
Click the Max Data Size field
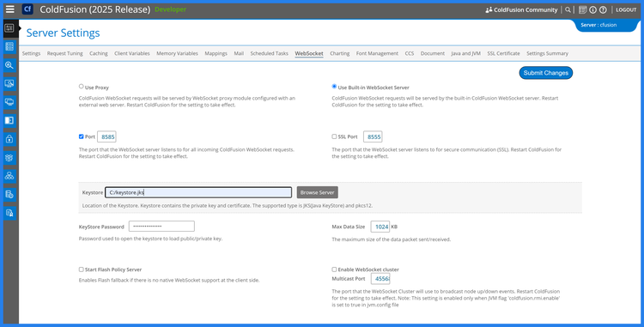pos(380,227)
